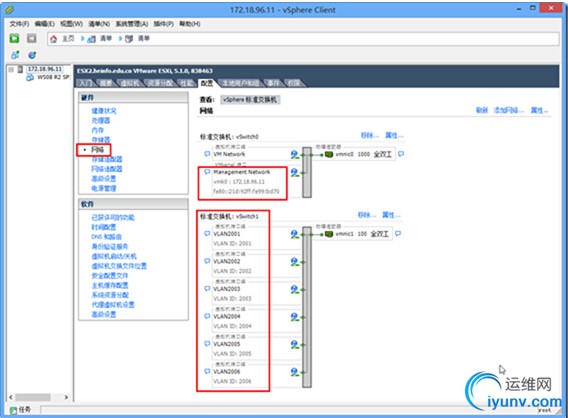Open DNS 和路由 under software
This screenshot has height=418, width=568.
(x=106, y=237)
